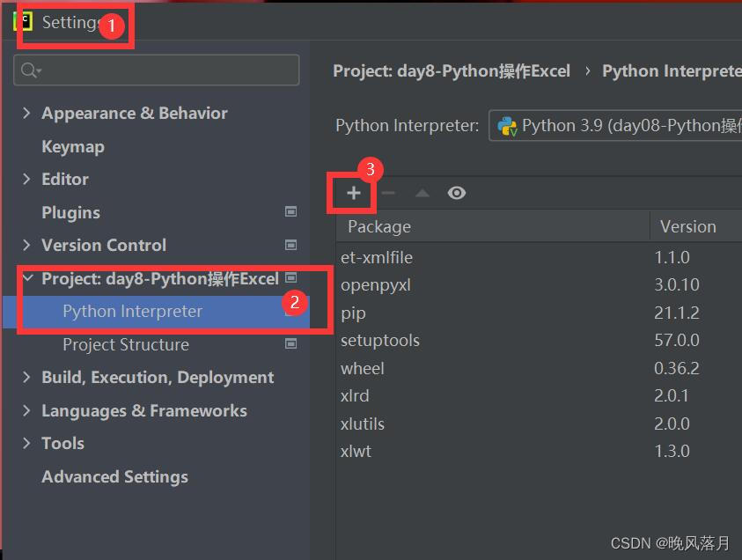Click project-level icon beside Plugins
Viewport: 742px width, 560px height.
(290, 211)
